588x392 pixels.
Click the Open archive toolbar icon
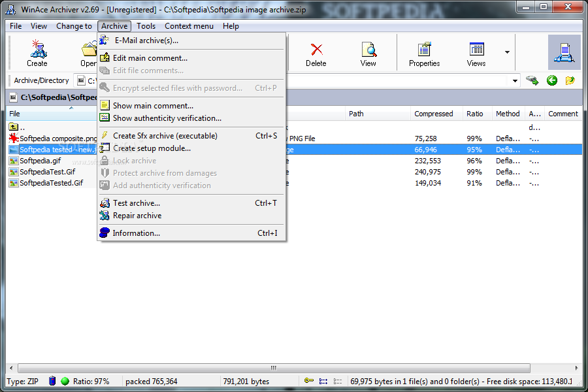click(x=90, y=53)
